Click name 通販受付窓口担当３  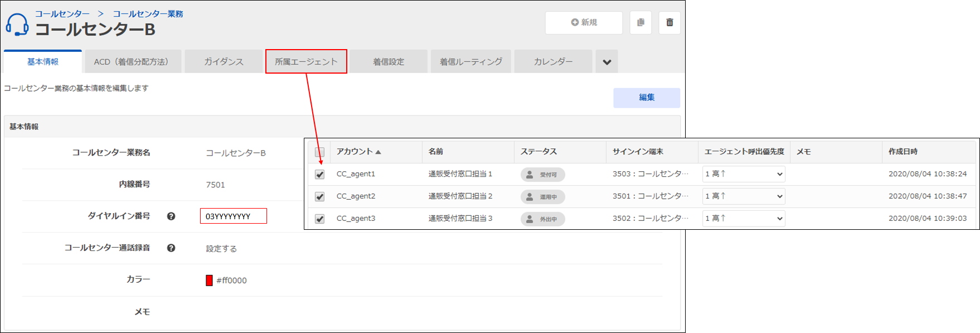(460, 219)
